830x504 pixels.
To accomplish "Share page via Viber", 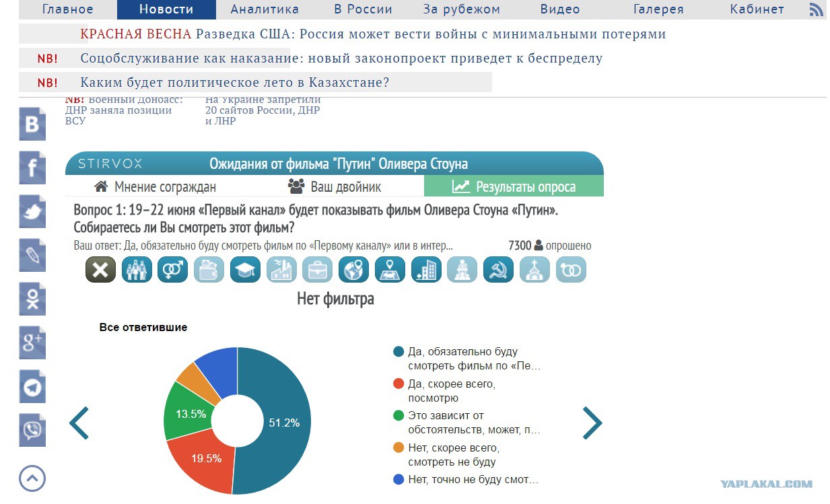I will (32, 430).
